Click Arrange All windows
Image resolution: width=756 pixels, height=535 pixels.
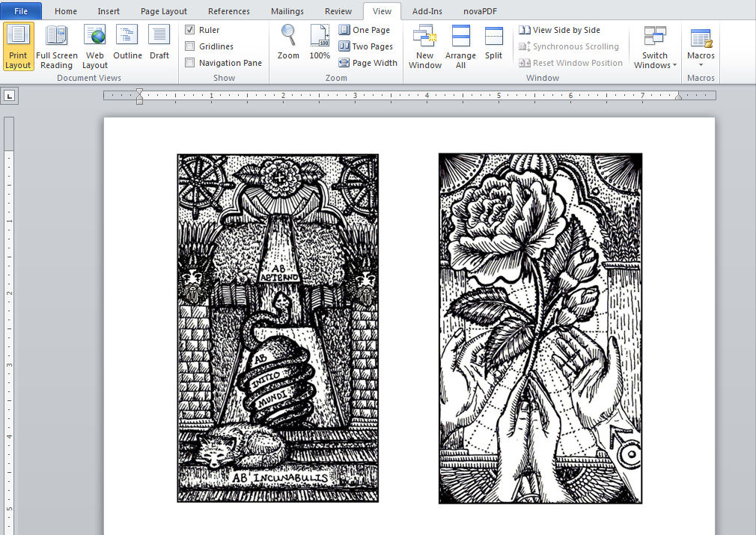[x=460, y=46]
